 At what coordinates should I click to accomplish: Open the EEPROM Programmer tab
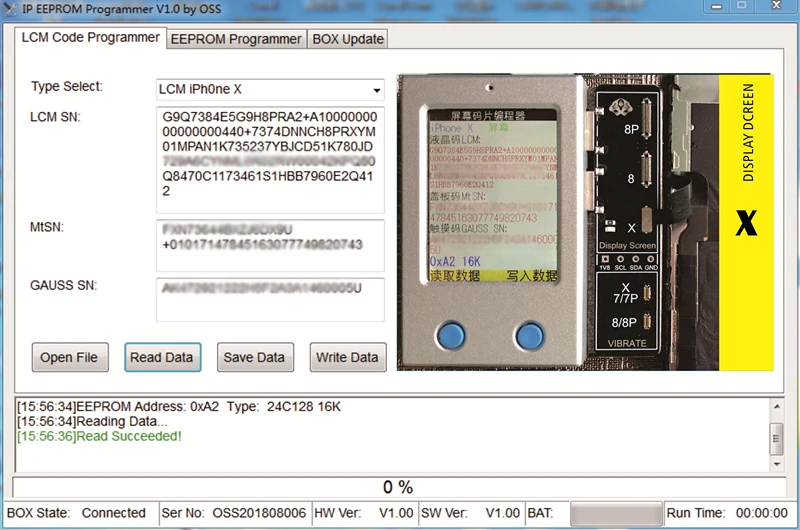(236, 39)
